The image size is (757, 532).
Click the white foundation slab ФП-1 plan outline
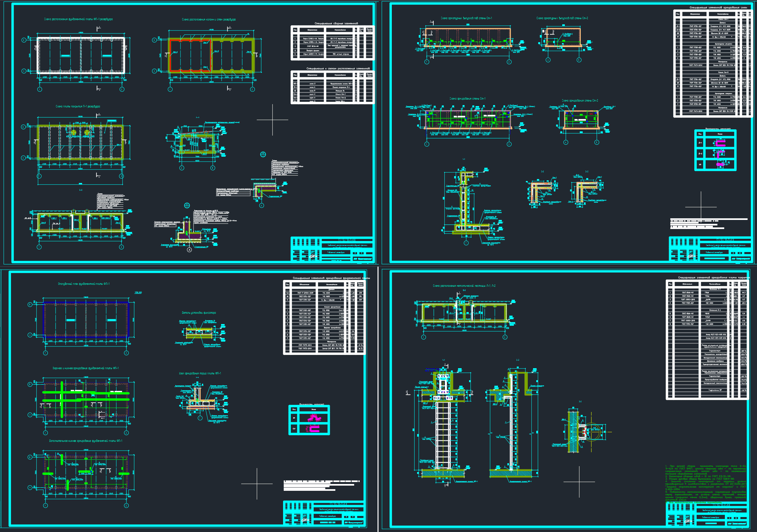coord(81,55)
